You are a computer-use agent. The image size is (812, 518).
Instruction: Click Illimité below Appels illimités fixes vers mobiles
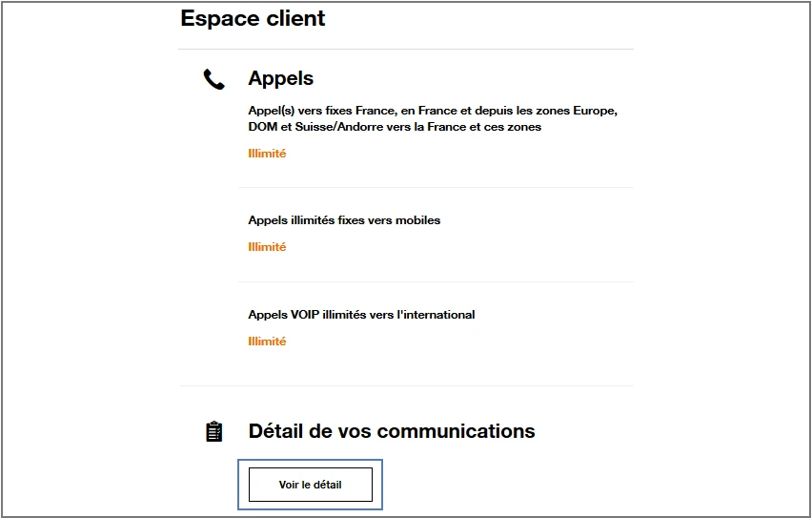(267, 247)
